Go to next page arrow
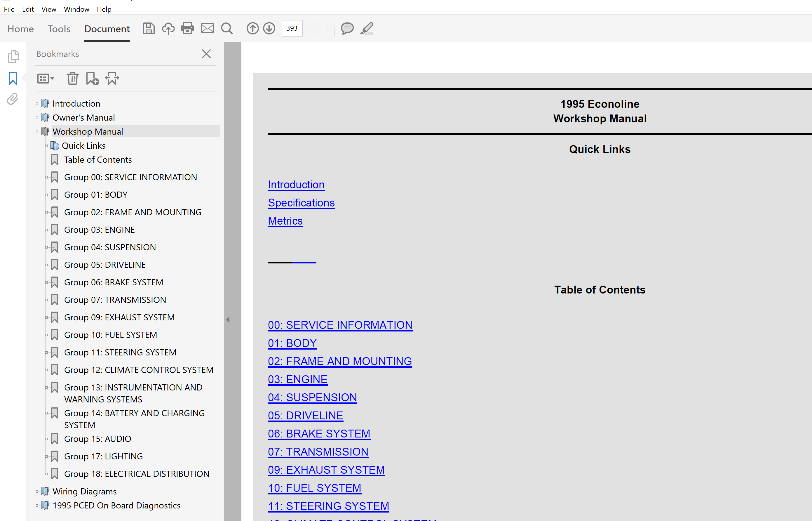Screen dimensions: 812x521 pos(269,28)
